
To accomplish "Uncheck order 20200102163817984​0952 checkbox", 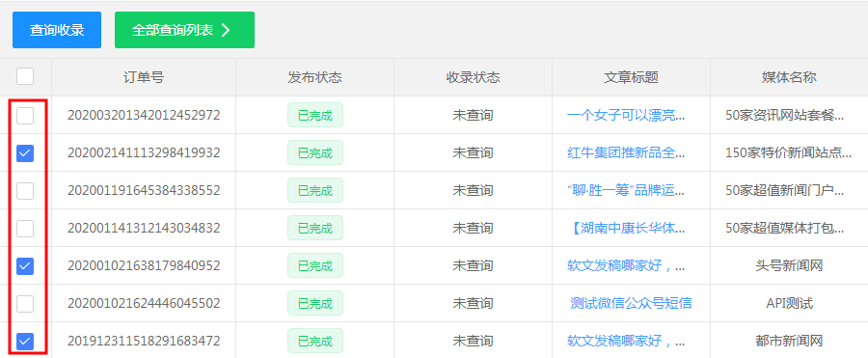I will pos(25,266).
